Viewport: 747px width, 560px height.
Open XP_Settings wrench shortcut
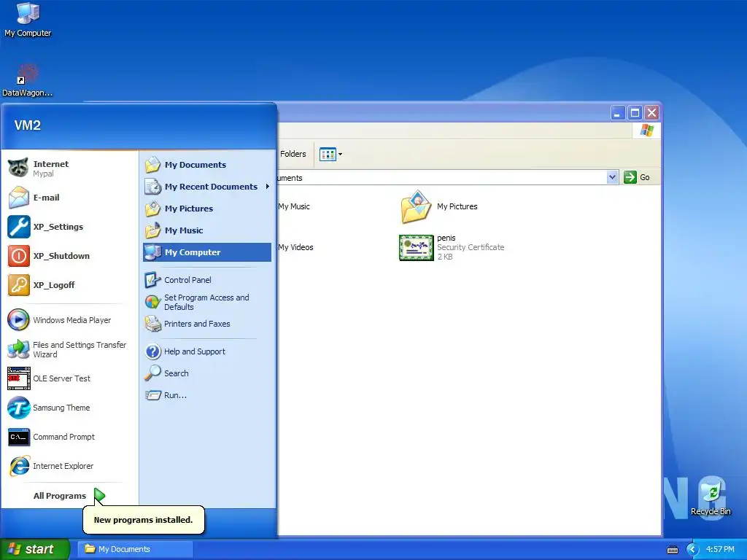[70, 227]
